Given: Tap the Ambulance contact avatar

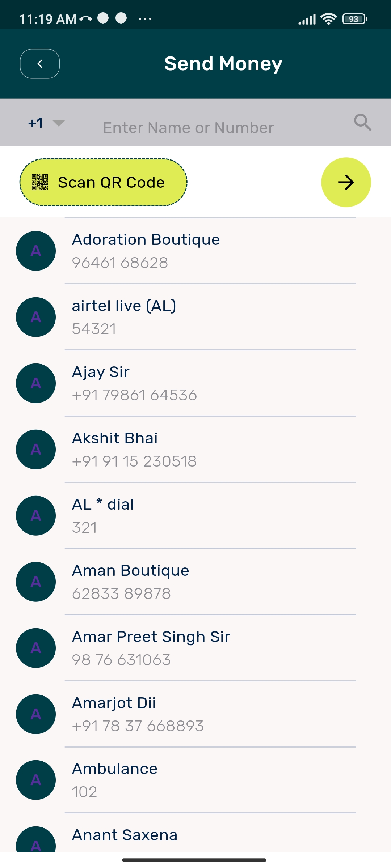Looking at the screenshot, I should 36,780.
